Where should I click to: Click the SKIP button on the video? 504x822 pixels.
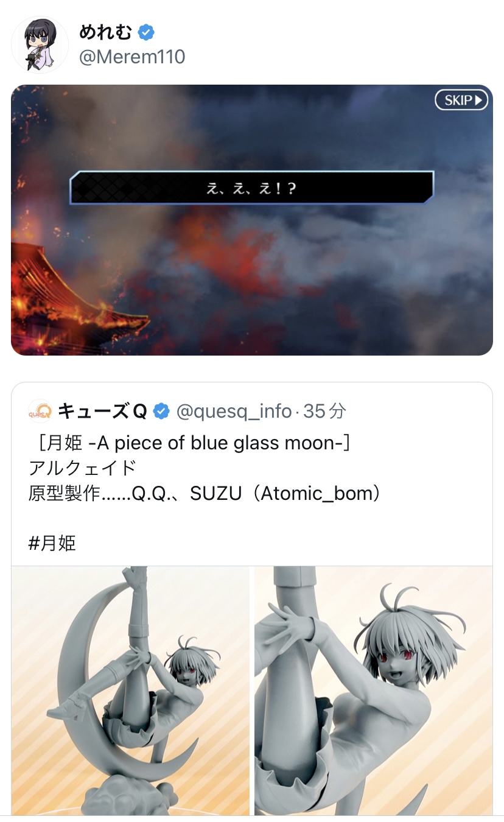(x=461, y=100)
